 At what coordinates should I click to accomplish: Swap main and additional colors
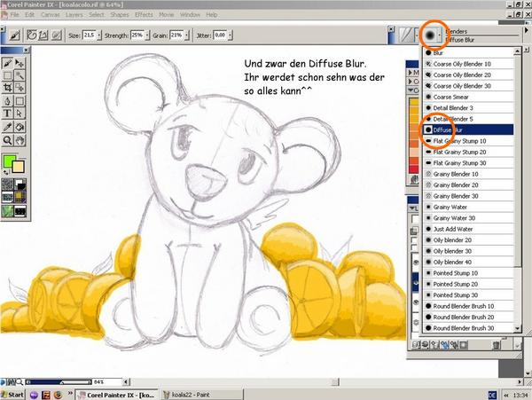point(5,172)
